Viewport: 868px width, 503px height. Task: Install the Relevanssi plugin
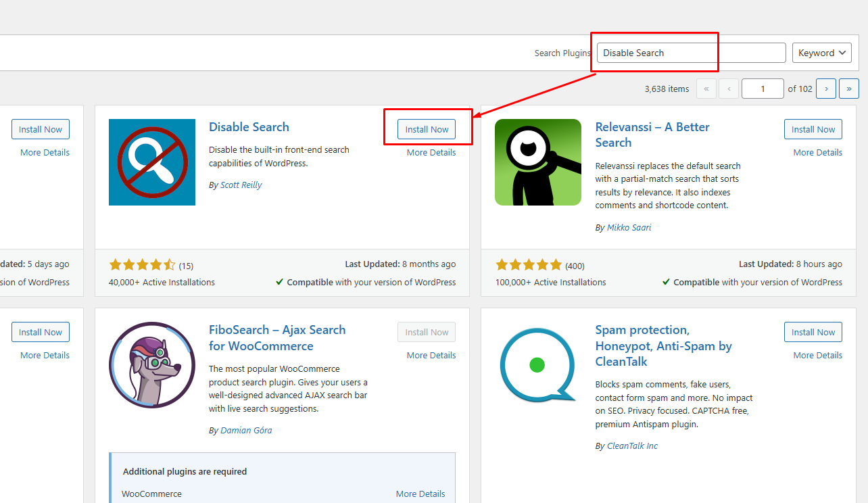tap(813, 129)
